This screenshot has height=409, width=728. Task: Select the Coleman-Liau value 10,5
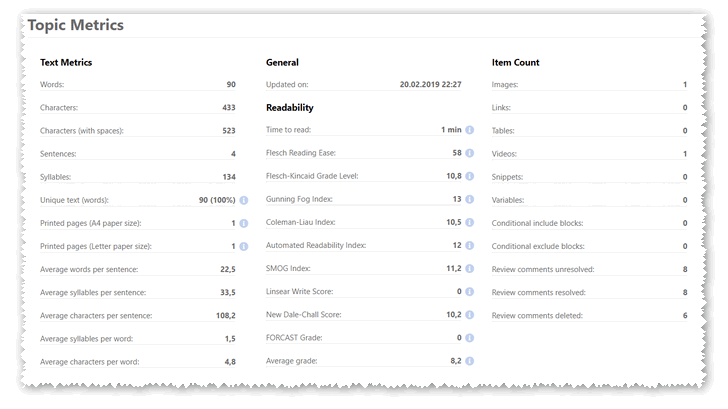click(x=454, y=222)
